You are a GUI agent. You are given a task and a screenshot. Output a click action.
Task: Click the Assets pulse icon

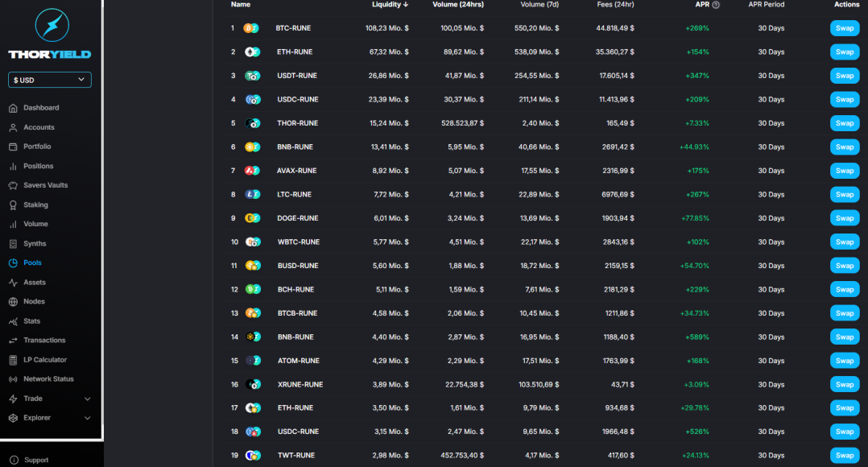pyautogui.click(x=13, y=282)
